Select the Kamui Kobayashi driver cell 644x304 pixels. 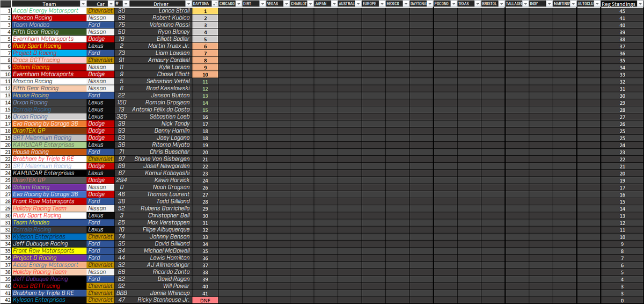[160, 173]
